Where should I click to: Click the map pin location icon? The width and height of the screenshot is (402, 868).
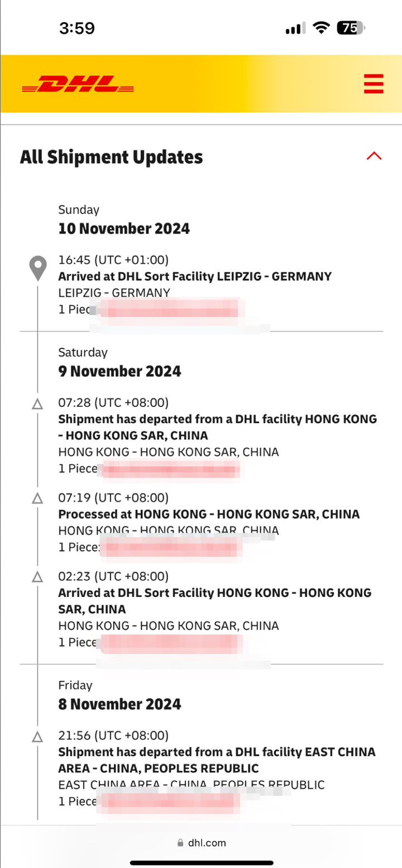click(x=38, y=268)
